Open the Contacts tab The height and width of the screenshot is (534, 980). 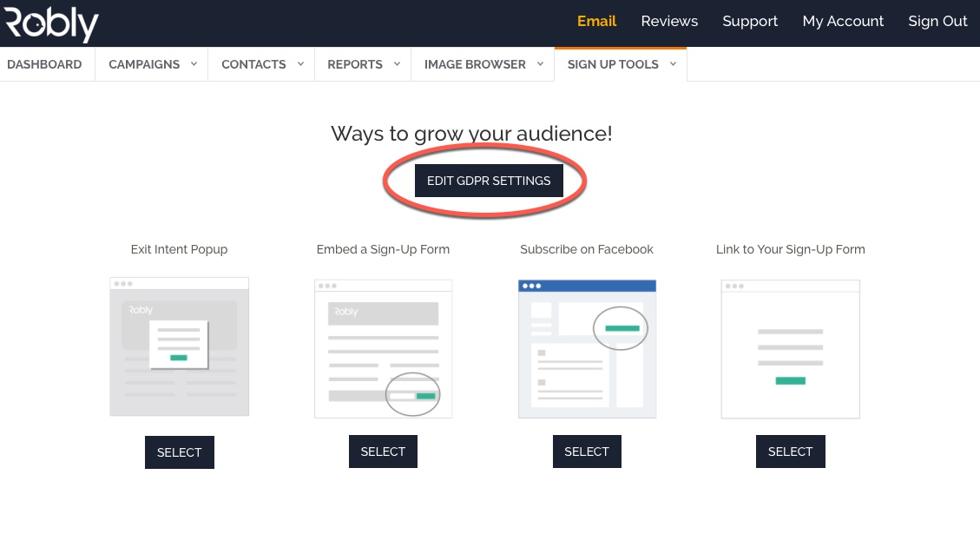point(253,64)
